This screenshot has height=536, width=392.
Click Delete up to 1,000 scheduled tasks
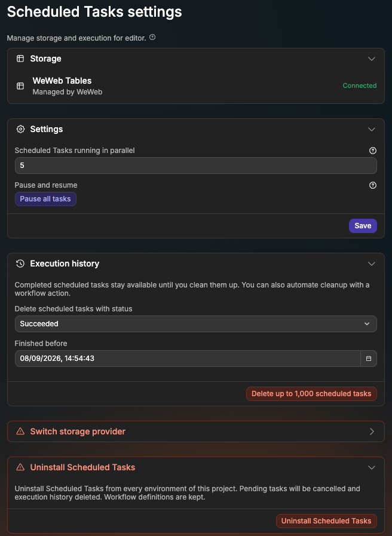311,394
